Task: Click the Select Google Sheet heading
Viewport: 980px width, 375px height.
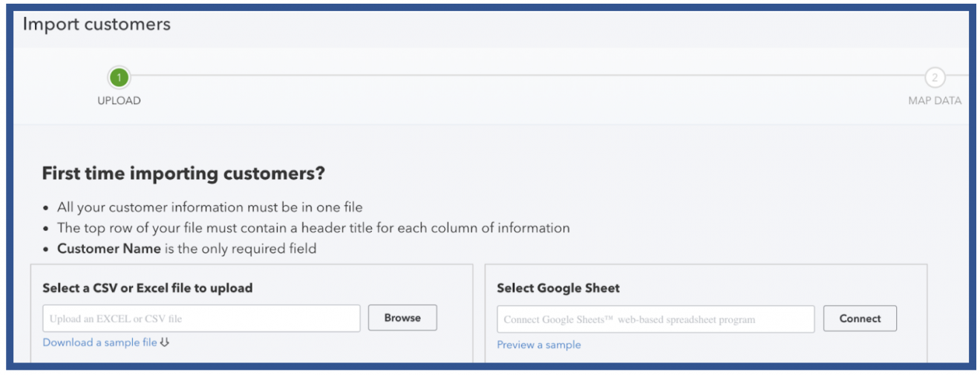Action: (558, 288)
